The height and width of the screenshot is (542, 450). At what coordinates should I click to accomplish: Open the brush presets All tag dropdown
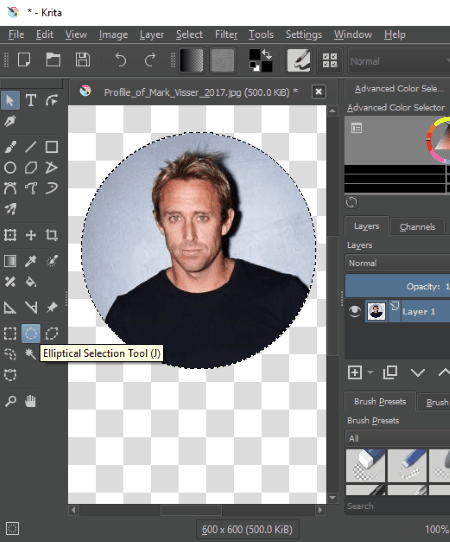[397, 438]
